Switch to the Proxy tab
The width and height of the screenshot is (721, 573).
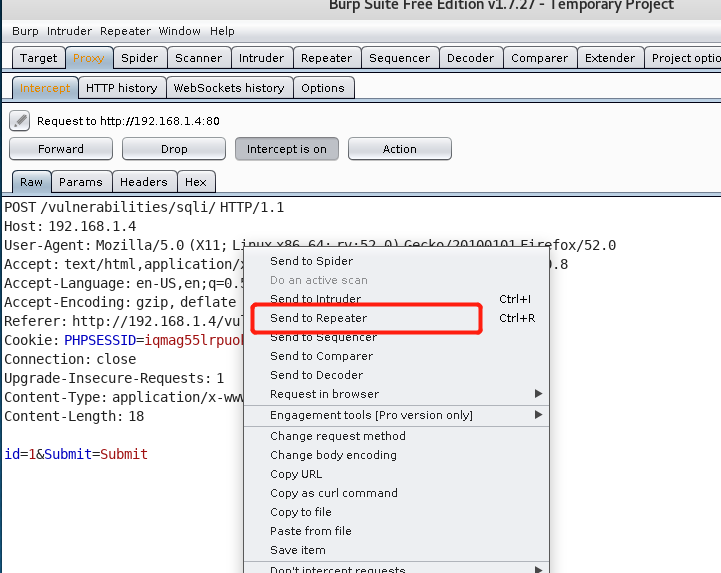point(89,58)
